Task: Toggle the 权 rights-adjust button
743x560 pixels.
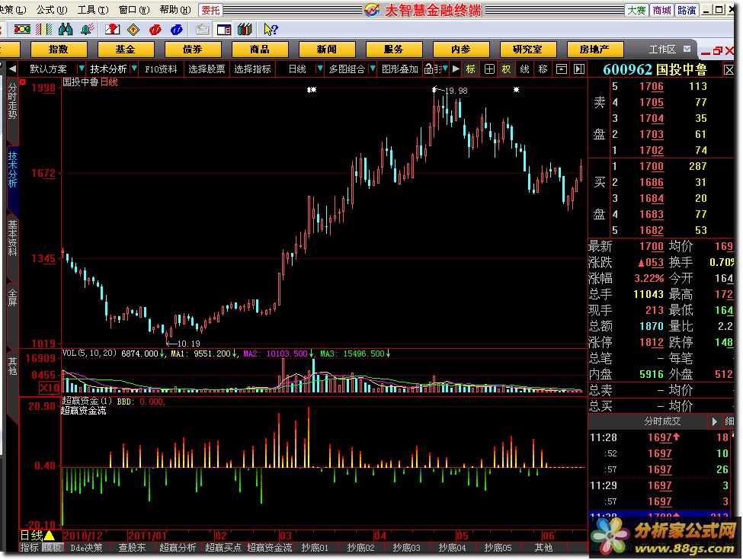Action: click(507, 69)
